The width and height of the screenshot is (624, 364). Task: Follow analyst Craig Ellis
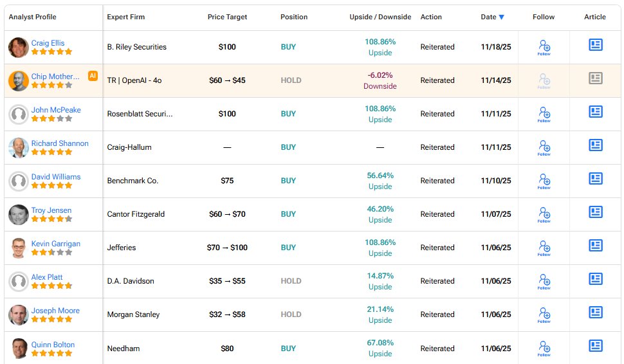click(x=544, y=48)
